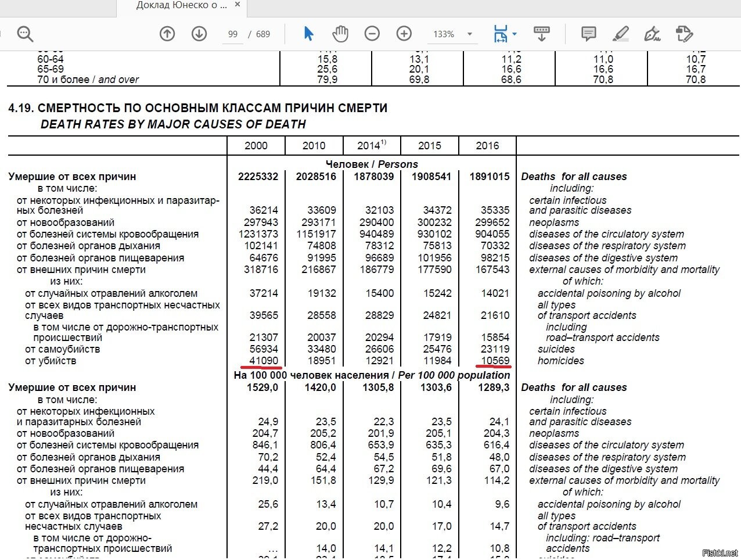The height and width of the screenshot is (560, 741).
Task: Select the Доклад Юнеско document tab
Action: [x=181, y=5]
